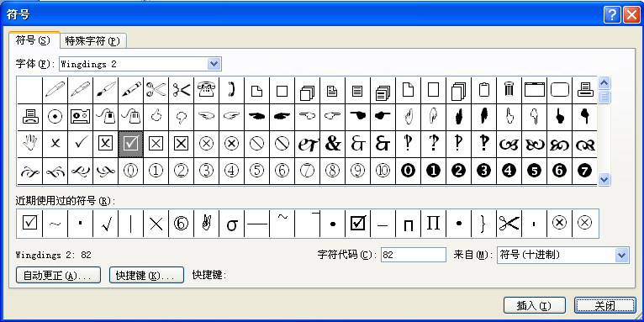Select the highlighted boxed checkmark symbol
The height and width of the screenshot is (322, 644).
(130, 144)
